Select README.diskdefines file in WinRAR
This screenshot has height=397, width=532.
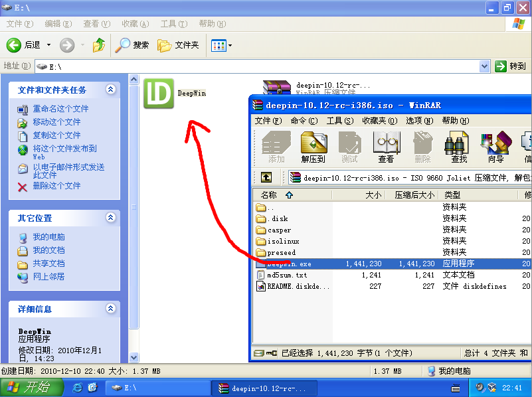tap(293, 286)
